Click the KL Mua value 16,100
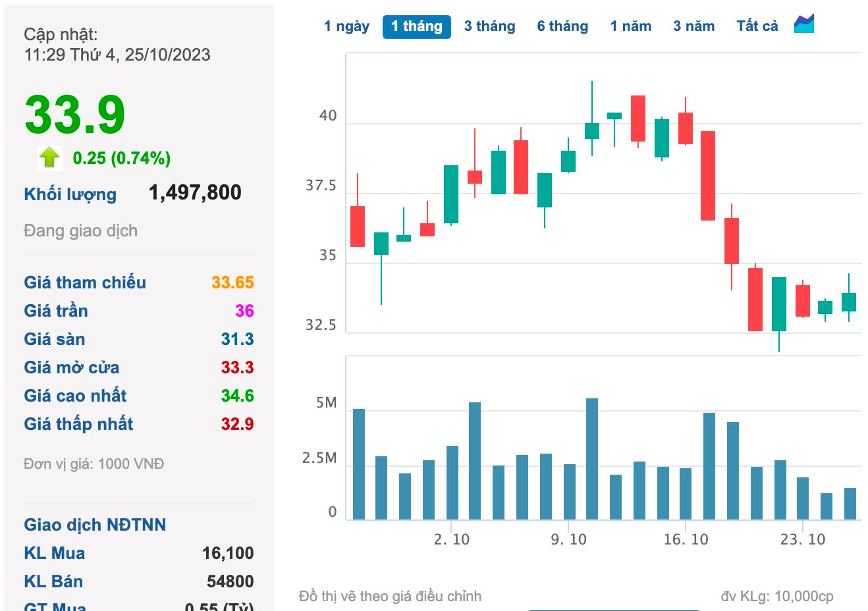This screenshot has height=611, width=868. [x=228, y=553]
